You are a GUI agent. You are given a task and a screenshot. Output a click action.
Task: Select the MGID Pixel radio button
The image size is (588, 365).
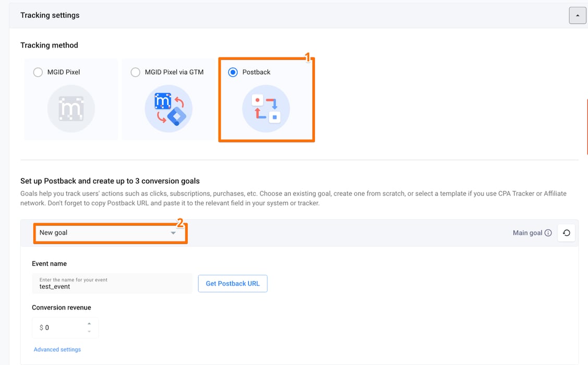tap(38, 72)
